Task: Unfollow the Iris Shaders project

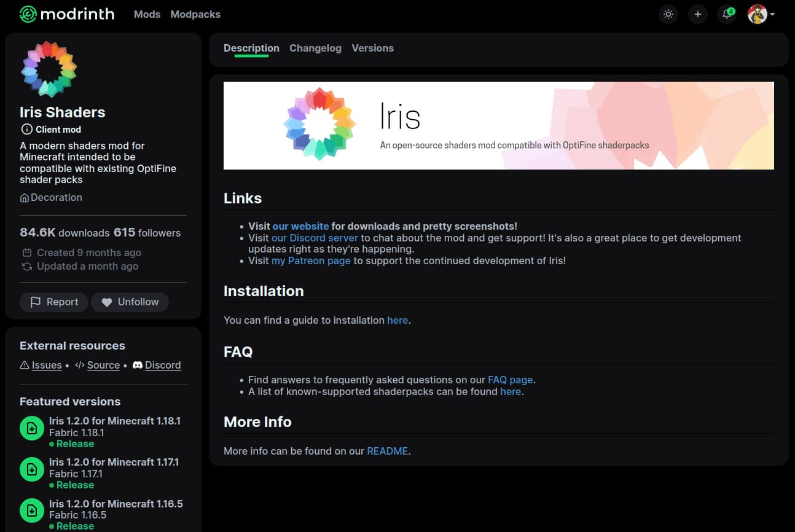Action: coord(130,302)
